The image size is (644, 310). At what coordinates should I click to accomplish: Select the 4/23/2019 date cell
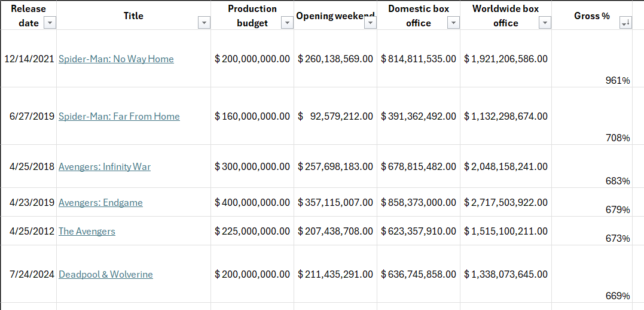pos(28,202)
